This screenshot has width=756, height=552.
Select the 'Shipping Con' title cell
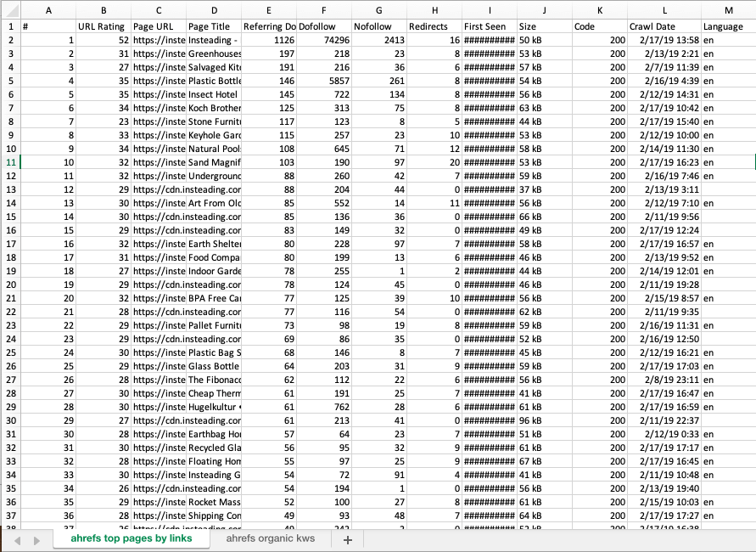(214, 515)
